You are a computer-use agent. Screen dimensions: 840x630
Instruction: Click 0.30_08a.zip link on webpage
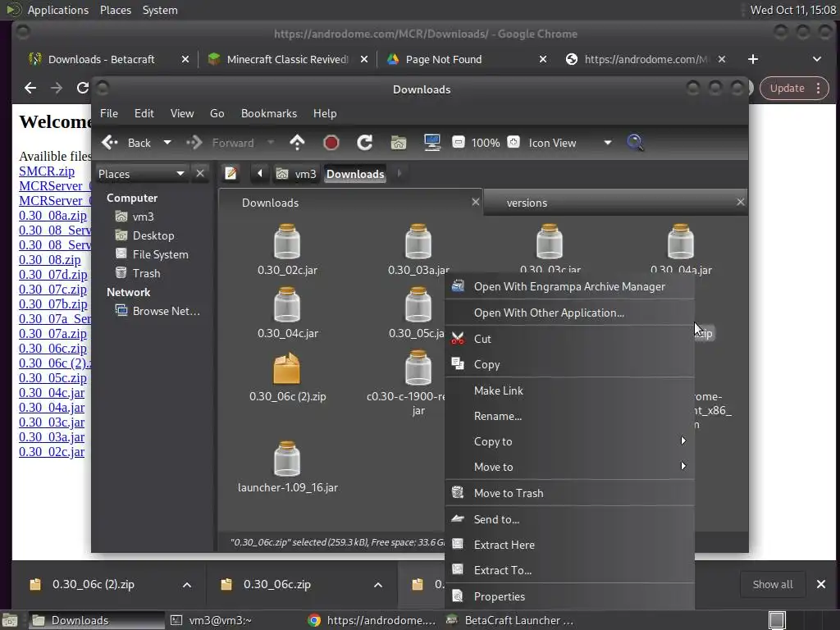point(52,216)
